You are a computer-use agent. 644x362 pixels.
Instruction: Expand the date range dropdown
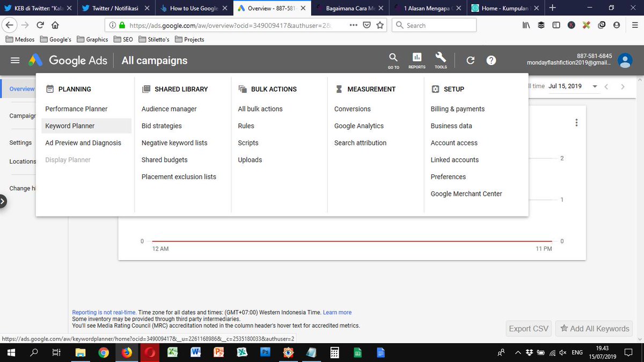(595, 86)
